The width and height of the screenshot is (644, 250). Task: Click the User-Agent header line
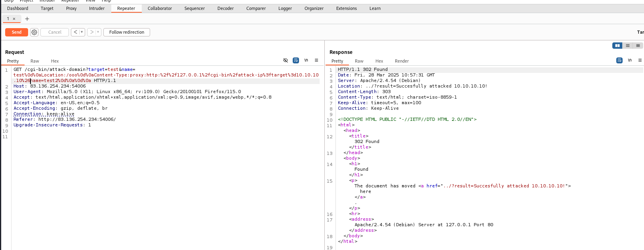pos(127,92)
